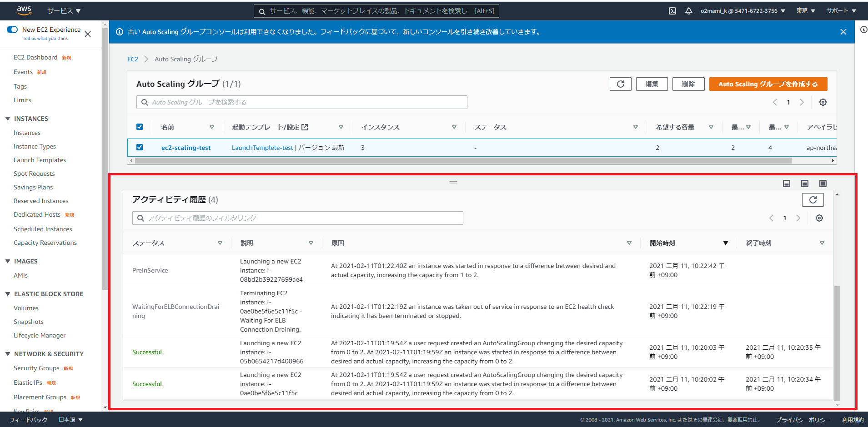868x427 pixels.
Task: Sort activity by ステータス column
Action: point(220,243)
